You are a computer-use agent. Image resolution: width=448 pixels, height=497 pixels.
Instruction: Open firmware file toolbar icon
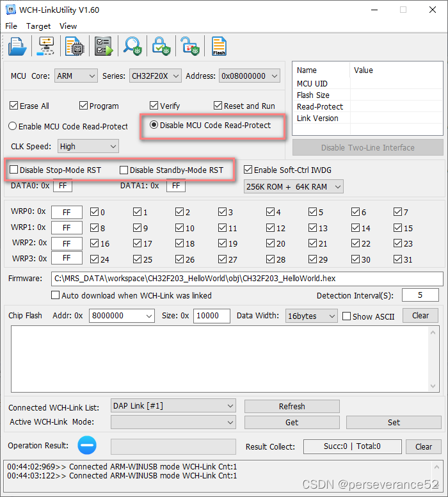coord(17,46)
